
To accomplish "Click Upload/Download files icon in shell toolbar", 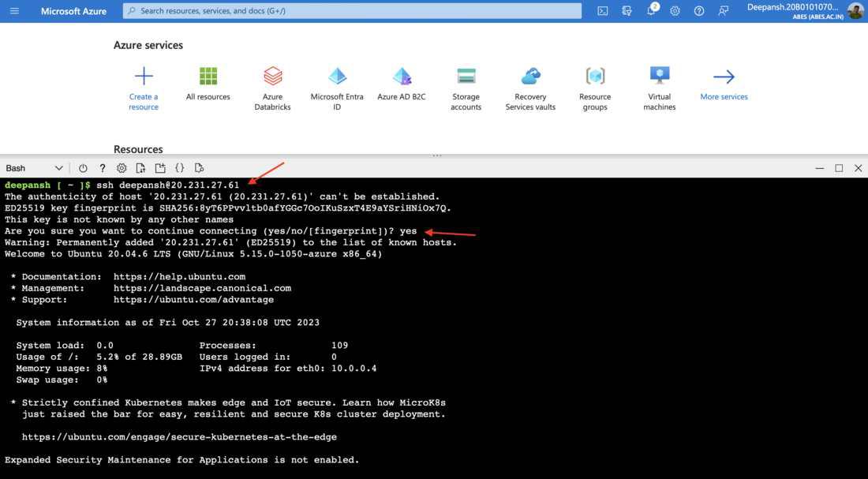I will (x=140, y=168).
